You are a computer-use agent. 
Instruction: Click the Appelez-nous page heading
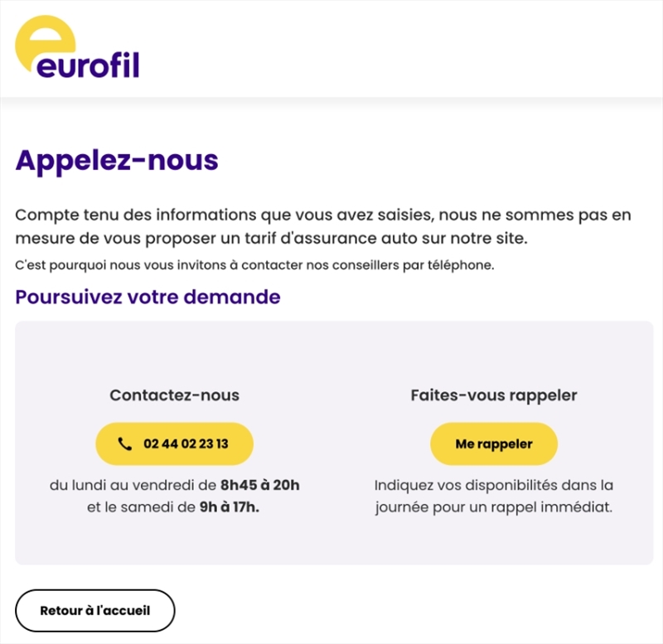117,160
